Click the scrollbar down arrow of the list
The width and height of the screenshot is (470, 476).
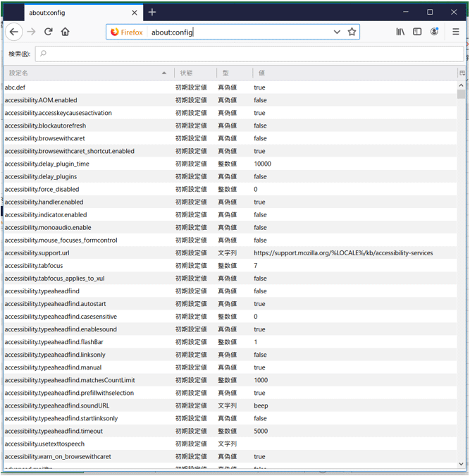pos(462,463)
